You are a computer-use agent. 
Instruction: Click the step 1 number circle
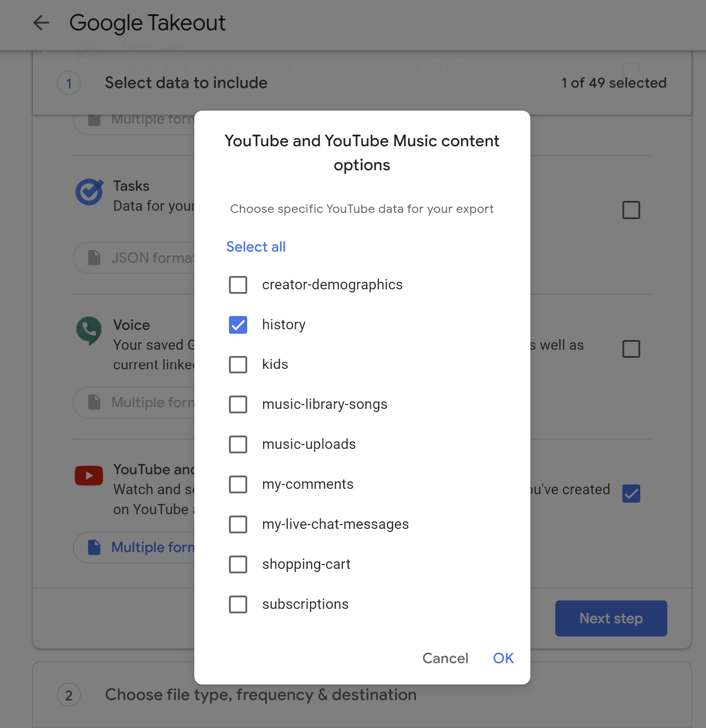[x=69, y=83]
